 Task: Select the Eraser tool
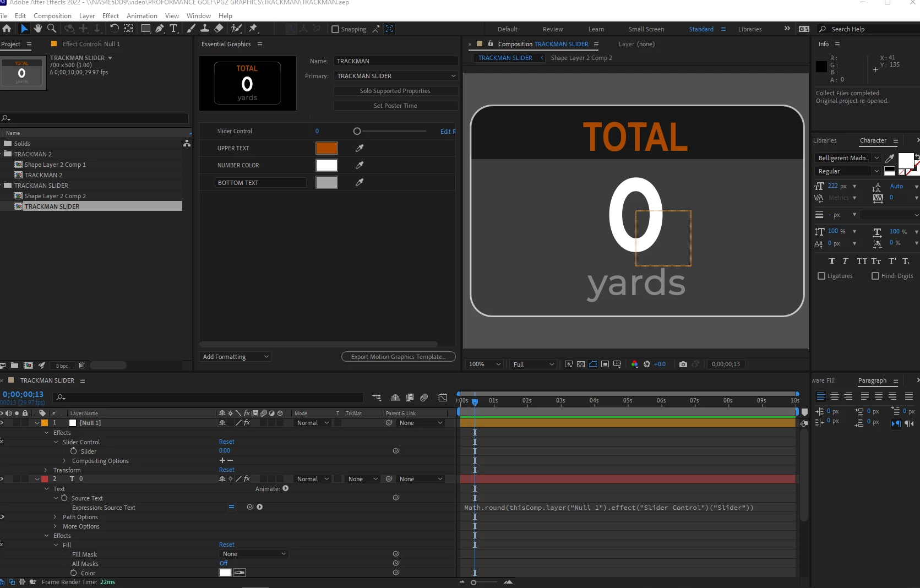[219, 29]
